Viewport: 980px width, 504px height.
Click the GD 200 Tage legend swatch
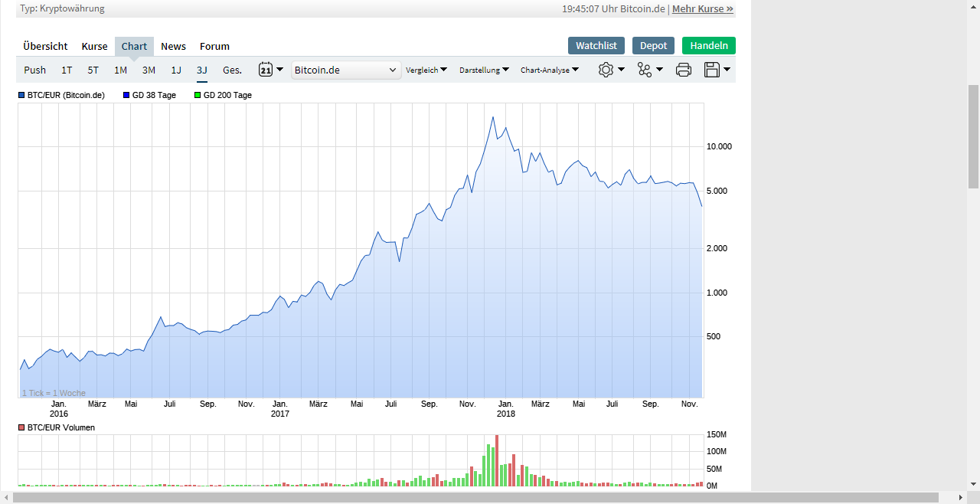pyautogui.click(x=197, y=95)
